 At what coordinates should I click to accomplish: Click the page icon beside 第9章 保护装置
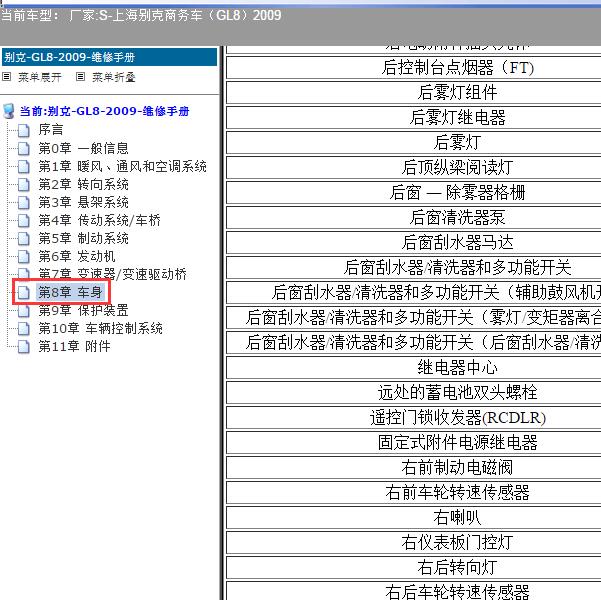pos(24,311)
